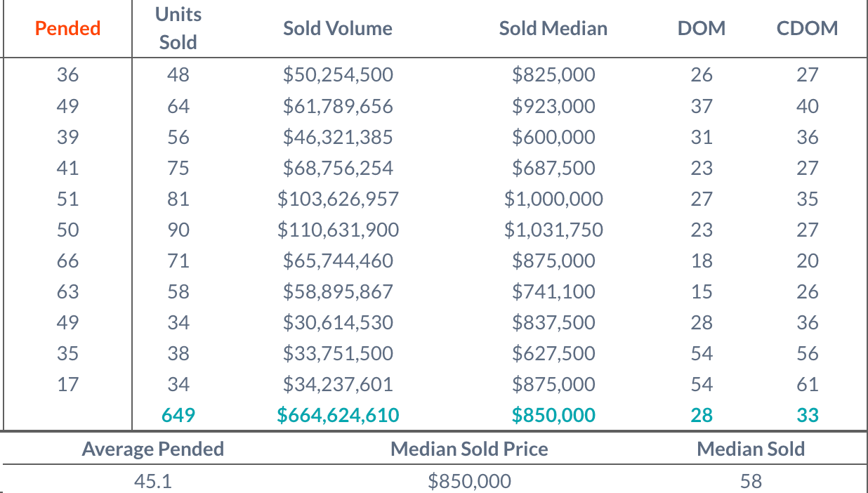Select the CDOM column header
This screenshot has width=868, height=493.
(x=807, y=29)
